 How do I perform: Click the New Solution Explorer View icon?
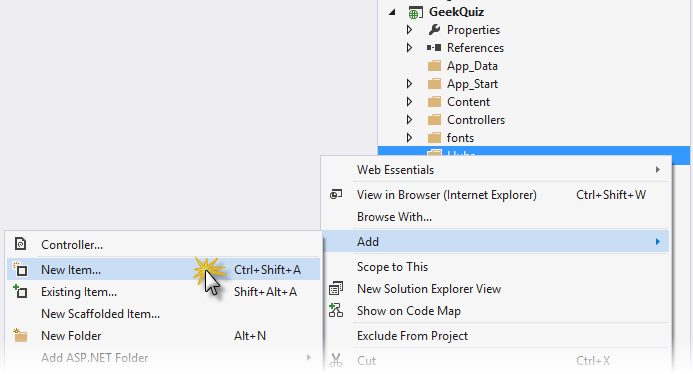click(x=336, y=289)
